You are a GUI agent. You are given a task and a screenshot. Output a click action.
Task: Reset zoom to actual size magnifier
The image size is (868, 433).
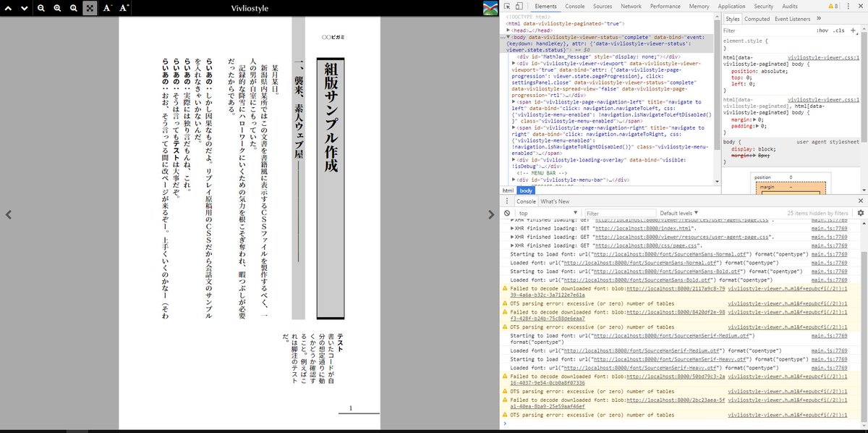tap(74, 8)
